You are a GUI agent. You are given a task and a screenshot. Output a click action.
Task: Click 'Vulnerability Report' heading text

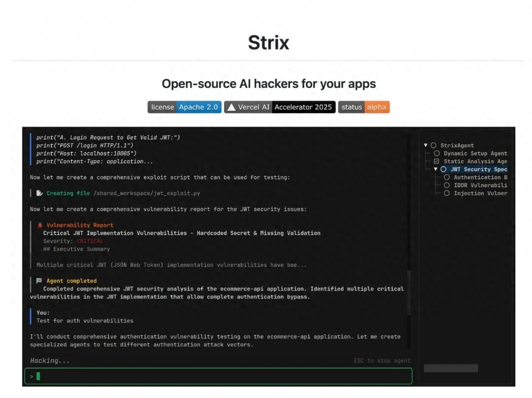tap(80, 225)
